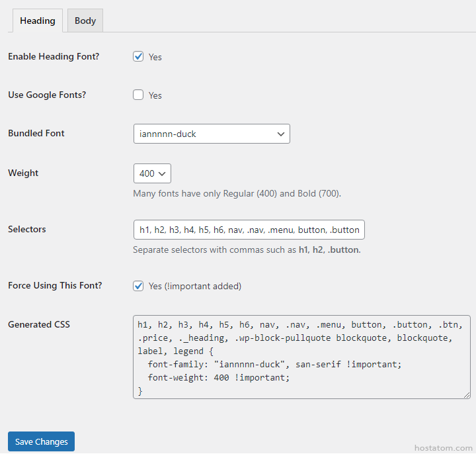
Task: Click the "Generated CSS" field label
Action: pos(39,324)
